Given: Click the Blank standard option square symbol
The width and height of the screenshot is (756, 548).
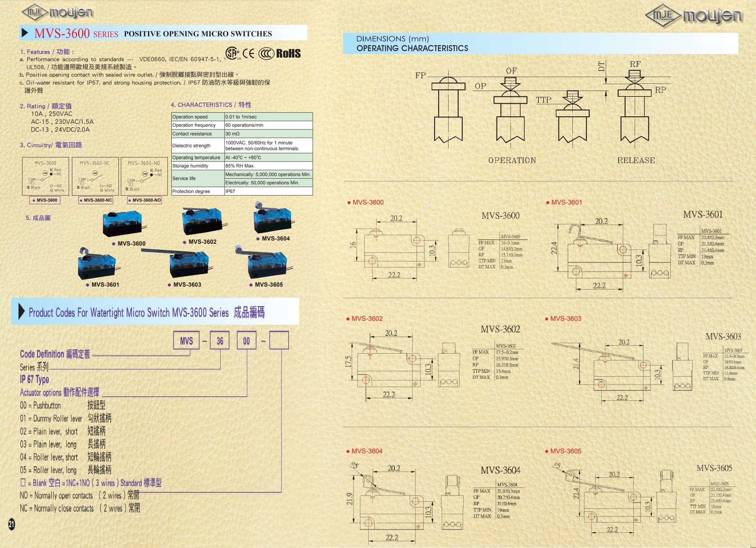Looking at the screenshot, I should [x=23, y=482].
